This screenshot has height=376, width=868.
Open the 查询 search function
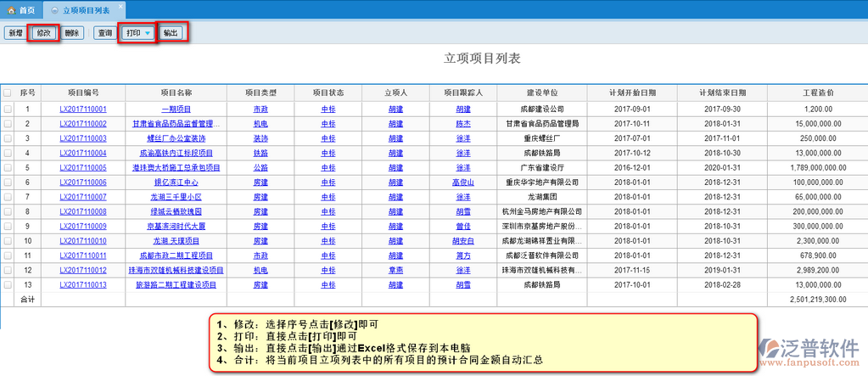[105, 33]
